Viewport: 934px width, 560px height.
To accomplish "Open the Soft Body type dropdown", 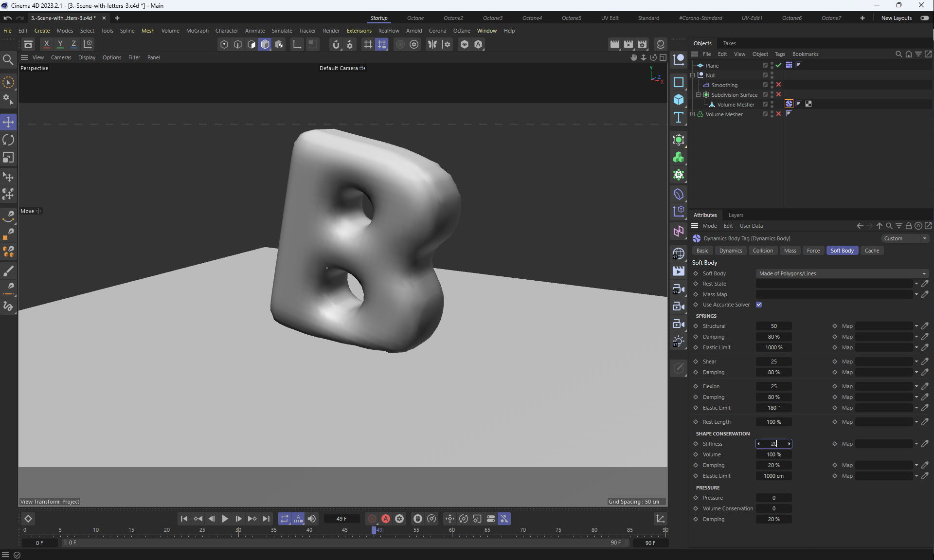I will pos(842,273).
